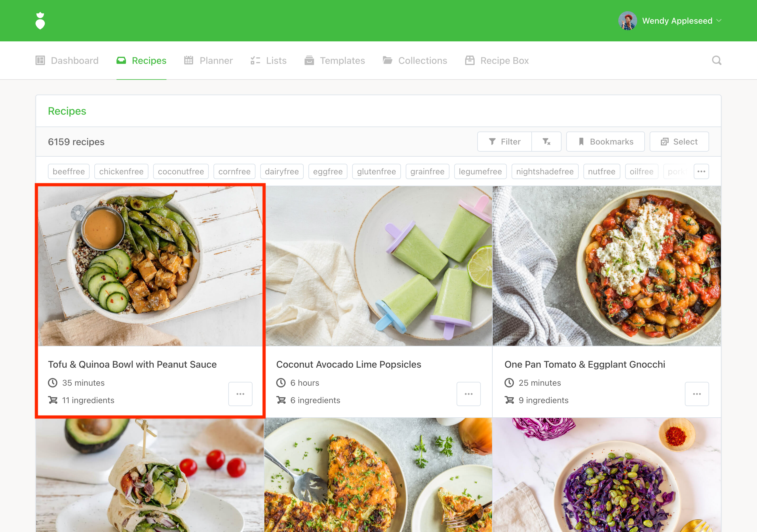
Task: Click the Bookmarks button
Action: click(605, 142)
